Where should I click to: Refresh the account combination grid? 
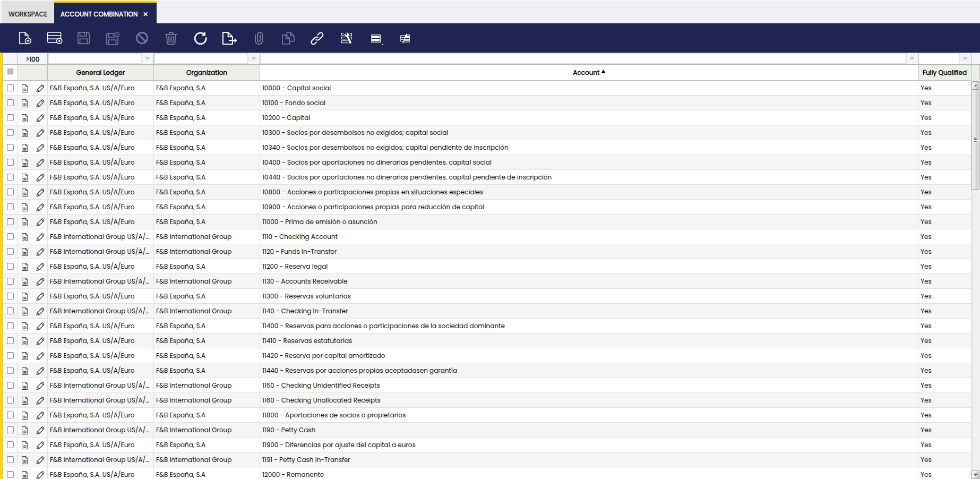pyautogui.click(x=200, y=38)
